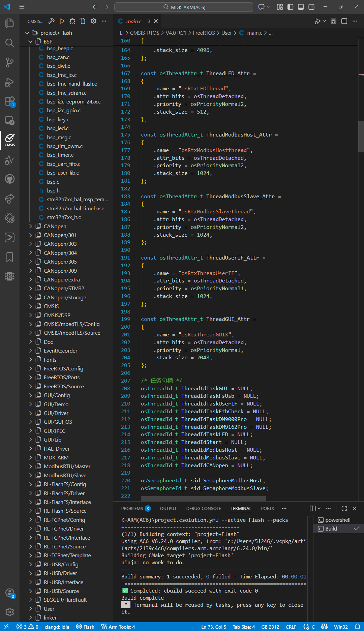Click the CMSIS build hammer icon
This screenshot has height=631, width=364.
coord(51,21)
